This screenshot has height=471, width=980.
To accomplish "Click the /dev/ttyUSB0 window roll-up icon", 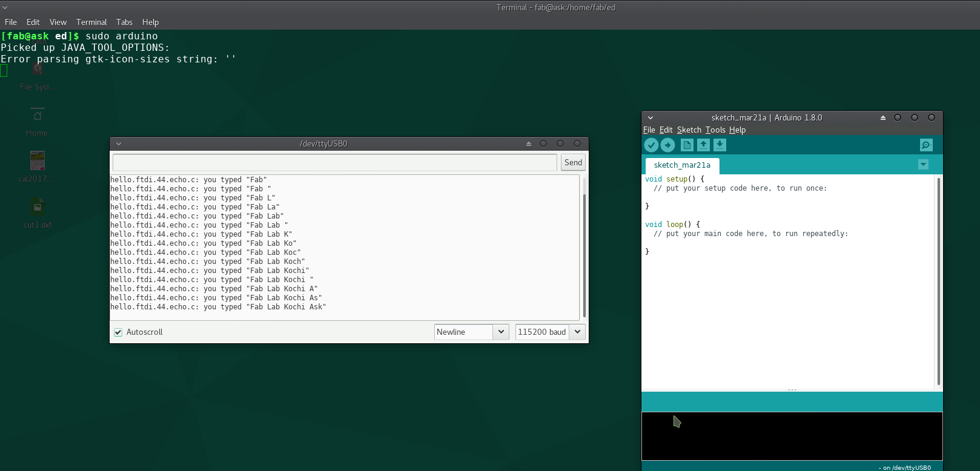I will [528, 144].
